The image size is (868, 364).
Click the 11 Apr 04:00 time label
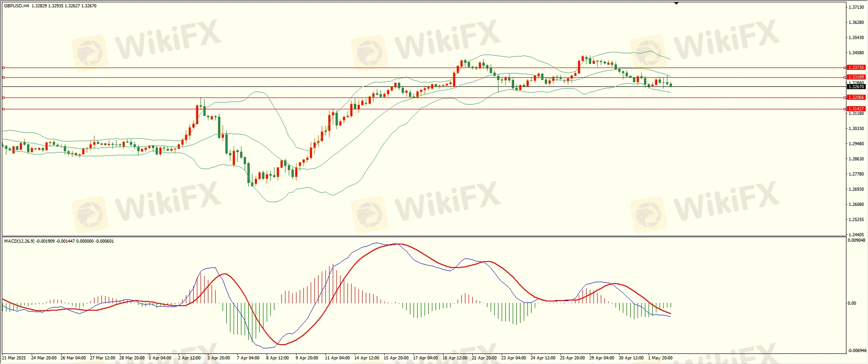(337, 358)
